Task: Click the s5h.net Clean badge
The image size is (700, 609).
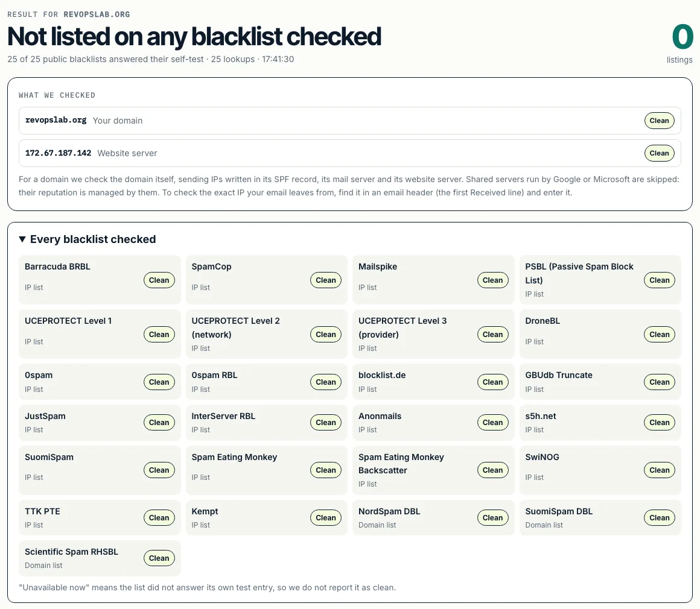Action: [660, 423]
